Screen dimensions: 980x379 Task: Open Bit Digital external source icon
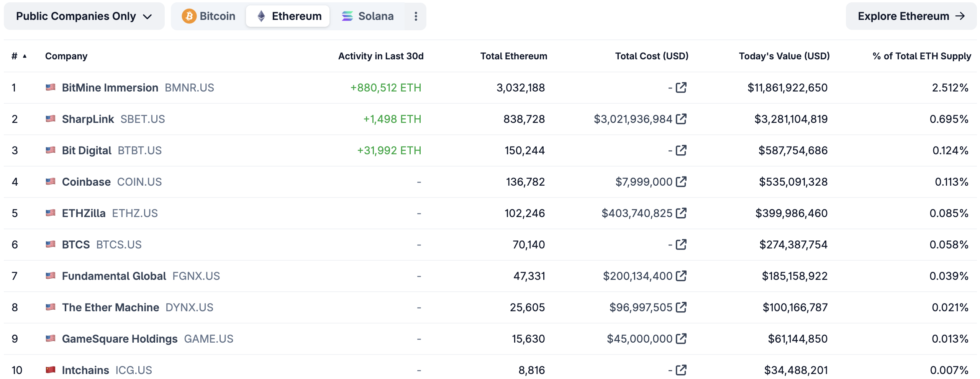pyautogui.click(x=681, y=150)
